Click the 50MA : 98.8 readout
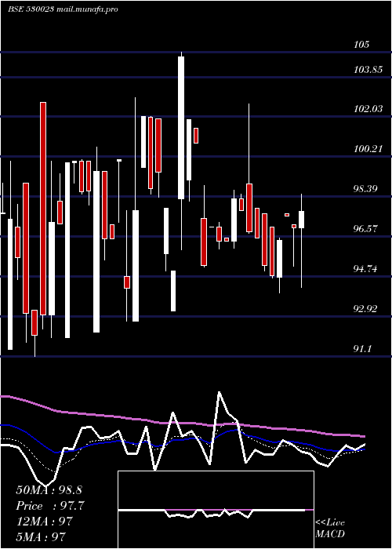 49,490
